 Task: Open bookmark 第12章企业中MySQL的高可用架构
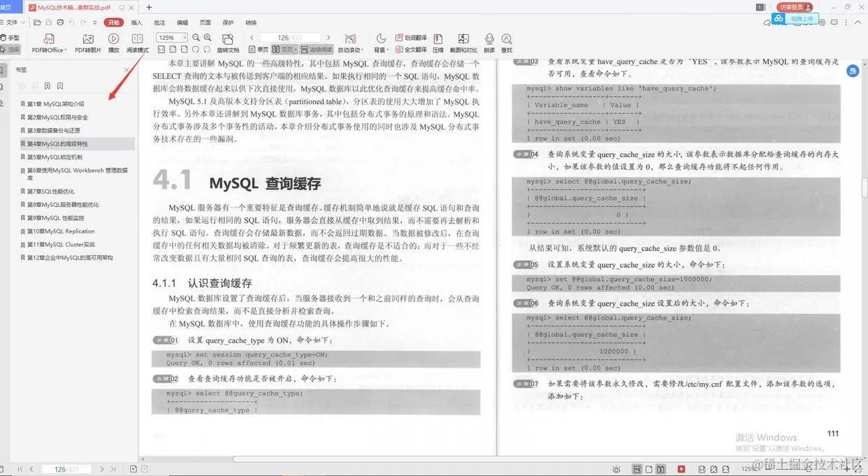coord(70,258)
